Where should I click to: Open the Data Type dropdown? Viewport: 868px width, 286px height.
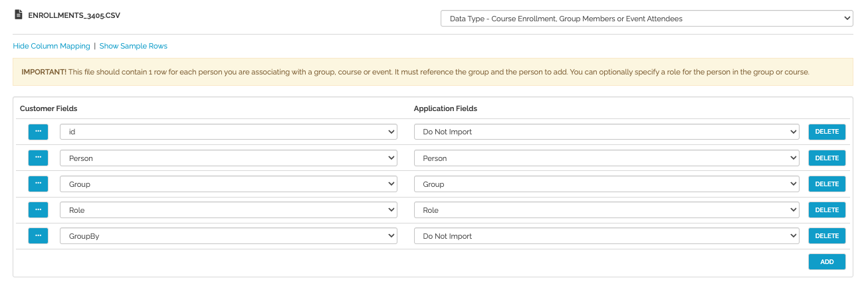pyautogui.click(x=646, y=19)
